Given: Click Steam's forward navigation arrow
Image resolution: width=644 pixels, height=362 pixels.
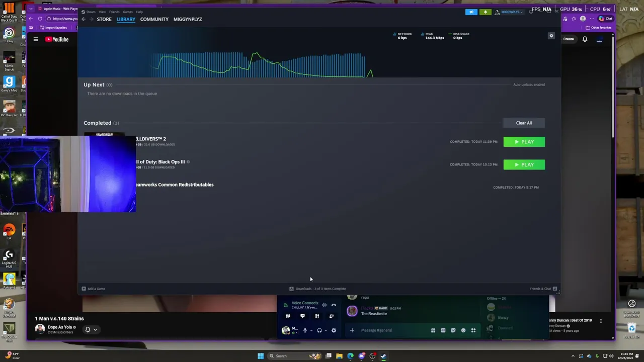Looking at the screenshot, I should coord(91,19).
